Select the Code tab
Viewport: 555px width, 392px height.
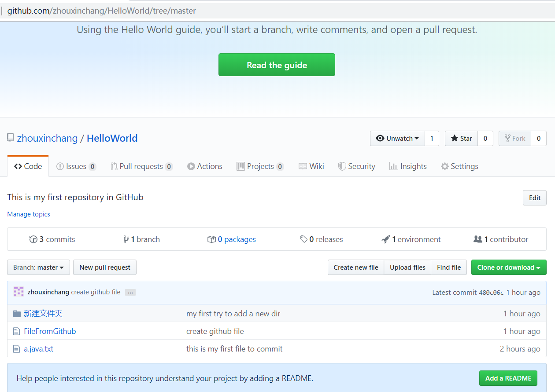(28, 166)
